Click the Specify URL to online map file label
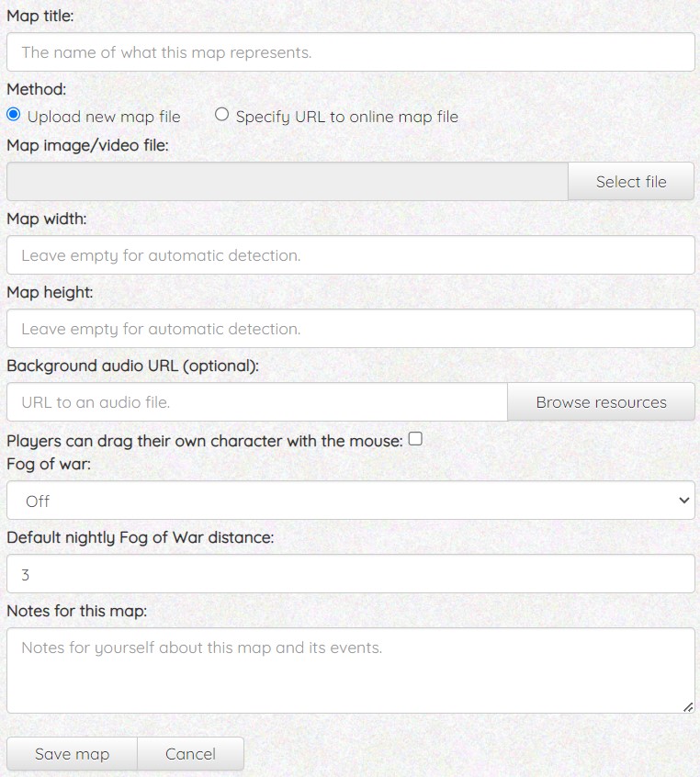This screenshot has width=700, height=777. 346,117
